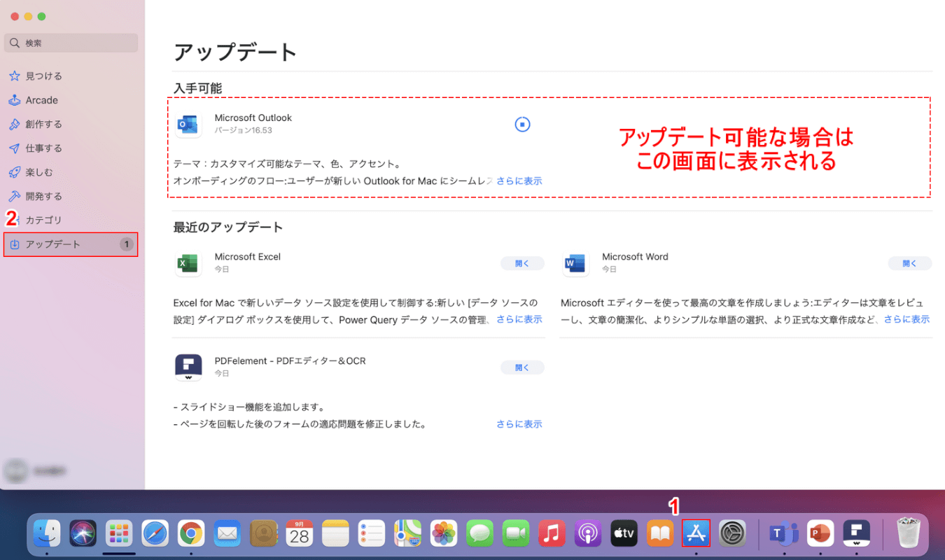Open the account profile at sidebar bottom
This screenshot has width=945, height=560.
36,471
